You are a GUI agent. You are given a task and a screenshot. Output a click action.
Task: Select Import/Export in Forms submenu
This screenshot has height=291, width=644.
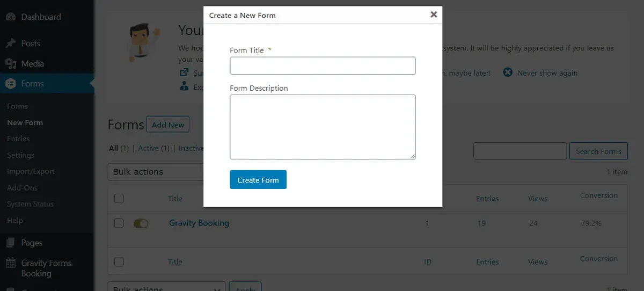coord(31,172)
